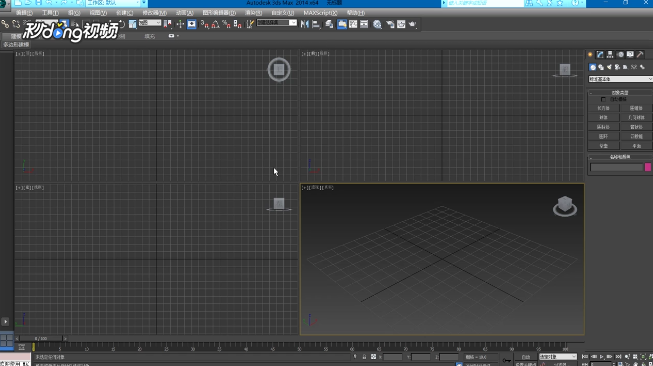Image resolution: width=653 pixels, height=366 pixels.
Task: Open the Material Editor
Action: [377, 24]
